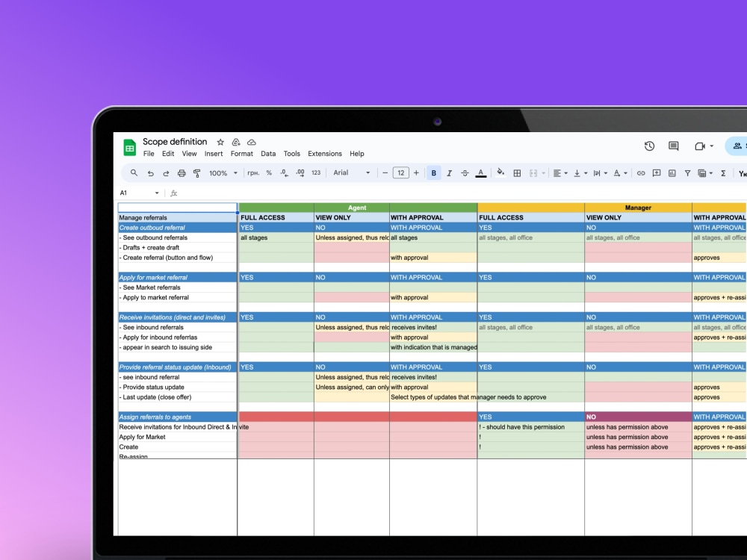This screenshot has width=747, height=560.
Task: Expand the name box A1 dropdown
Action: click(157, 193)
